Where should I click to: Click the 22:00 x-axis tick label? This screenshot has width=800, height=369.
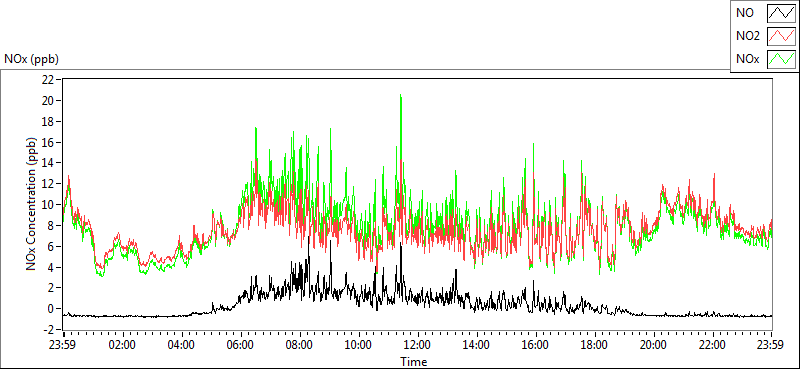coord(712,345)
